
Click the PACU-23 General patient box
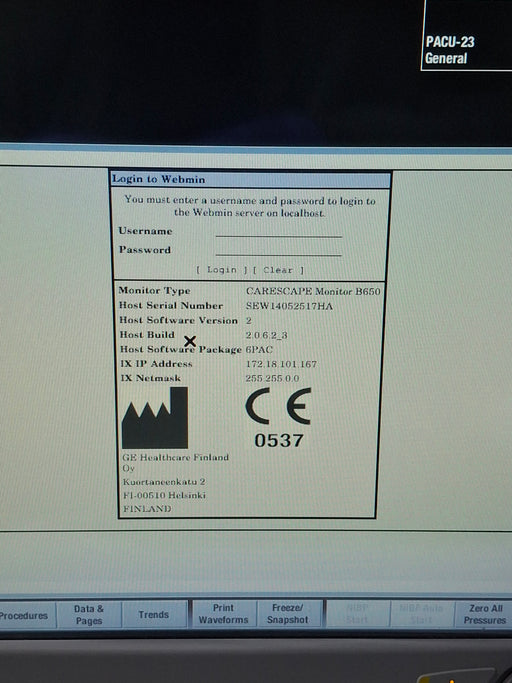[467, 36]
